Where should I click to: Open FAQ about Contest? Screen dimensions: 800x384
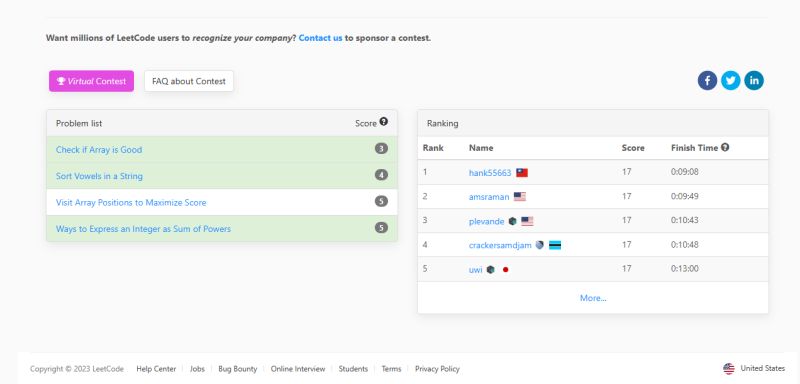(189, 81)
